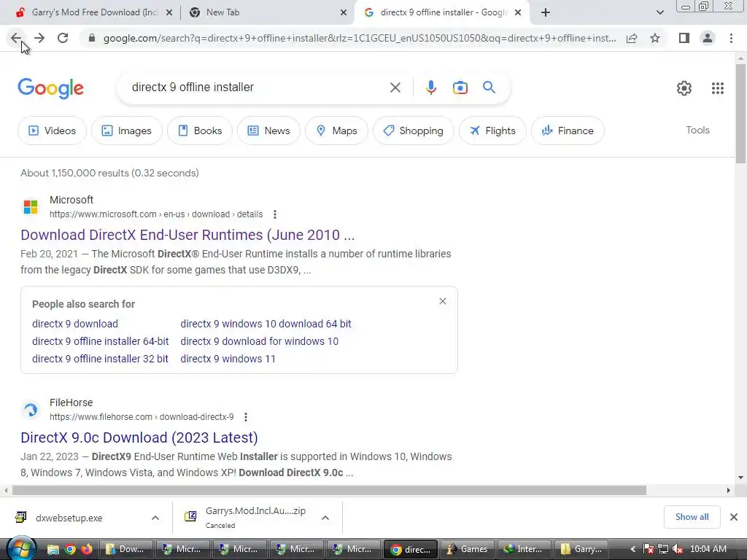Viewport: 747px width, 560px height.
Task: Clear the search box with the X
Action: pyautogui.click(x=395, y=87)
